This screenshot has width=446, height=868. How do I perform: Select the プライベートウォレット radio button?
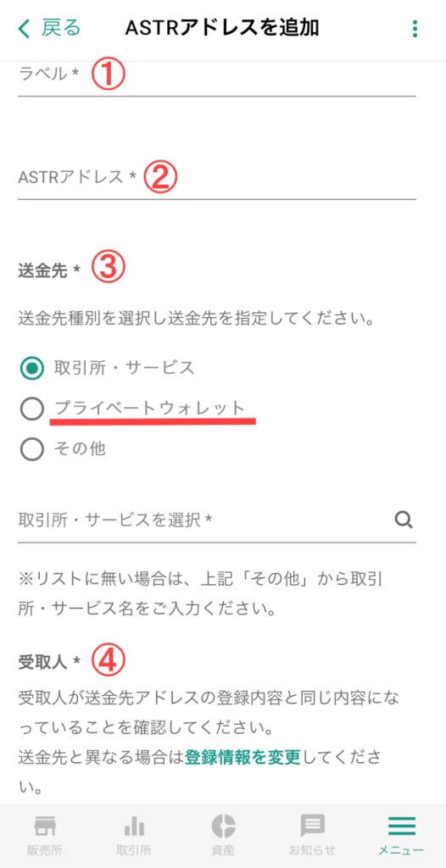tap(31, 409)
